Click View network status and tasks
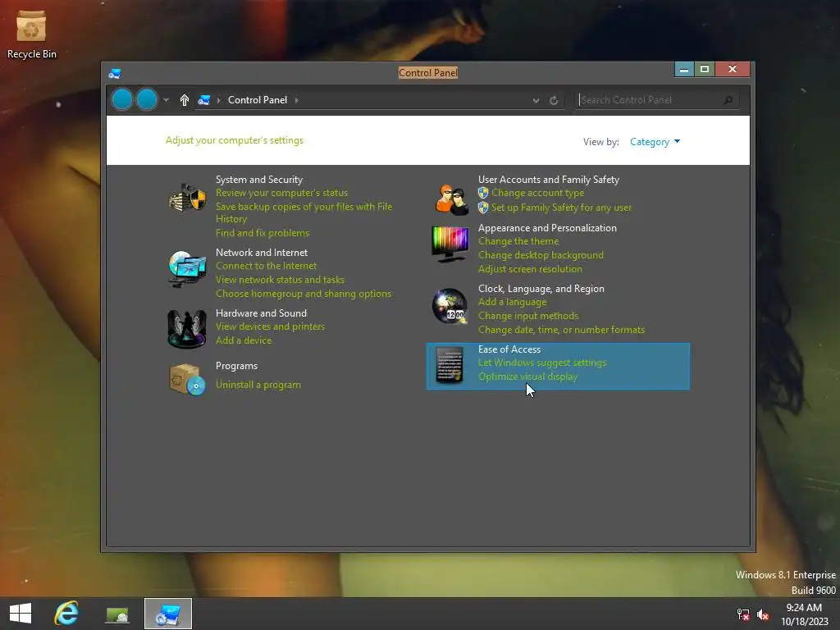Viewport: 840px width, 630px height. pos(280,280)
